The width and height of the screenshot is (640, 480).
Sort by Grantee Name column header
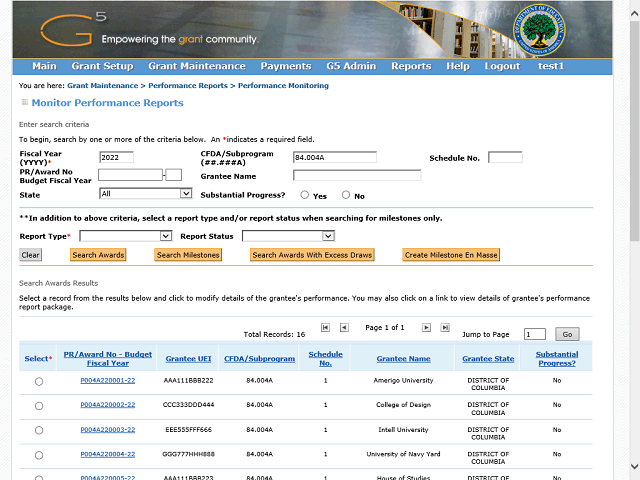point(403,358)
